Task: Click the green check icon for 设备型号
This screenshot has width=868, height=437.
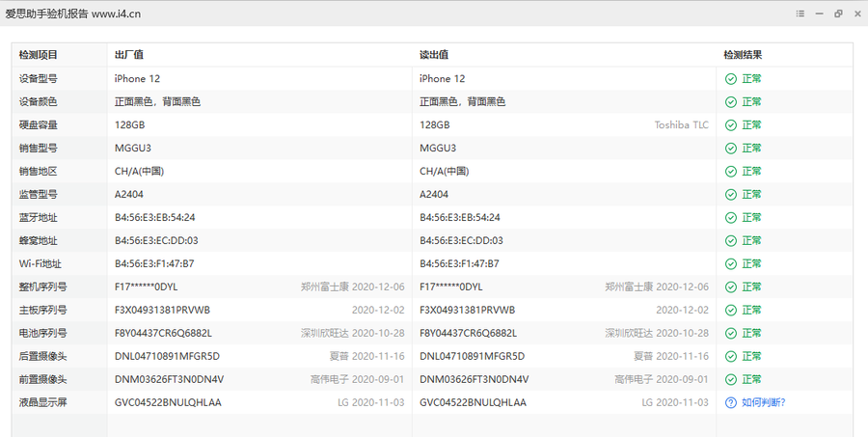Action: 731,79
